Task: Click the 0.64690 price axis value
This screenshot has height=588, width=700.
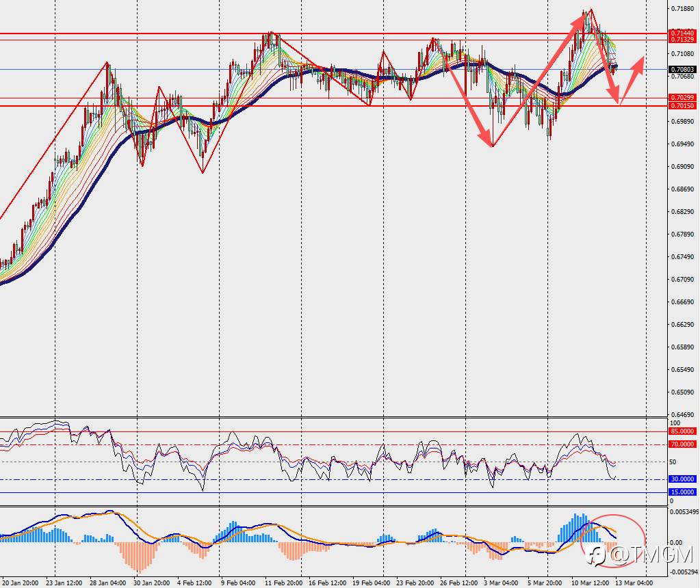Action: tap(683, 414)
